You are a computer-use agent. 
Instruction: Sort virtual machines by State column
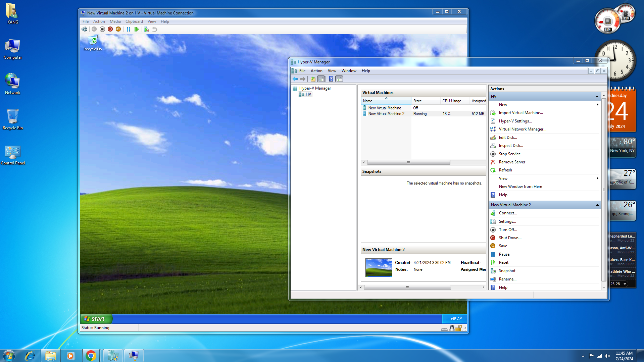(426, 101)
